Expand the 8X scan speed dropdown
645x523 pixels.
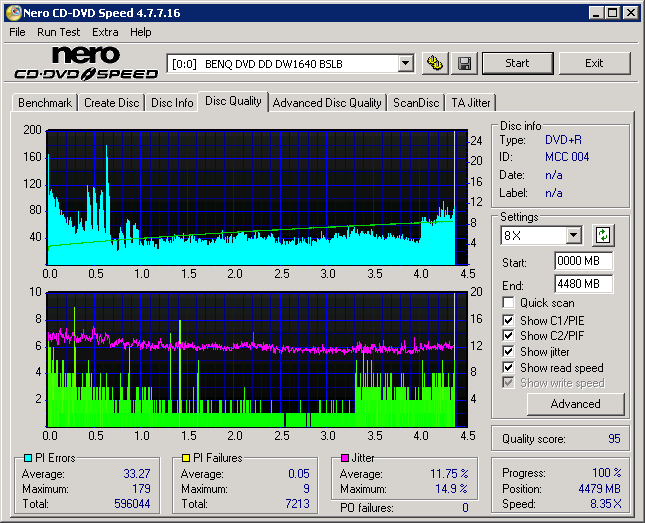point(573,236)
